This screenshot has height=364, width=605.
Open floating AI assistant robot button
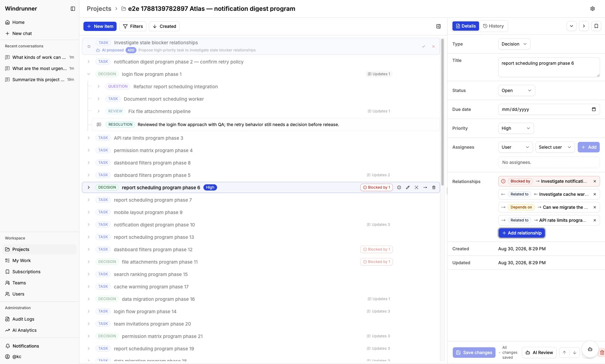pos(590,349)
